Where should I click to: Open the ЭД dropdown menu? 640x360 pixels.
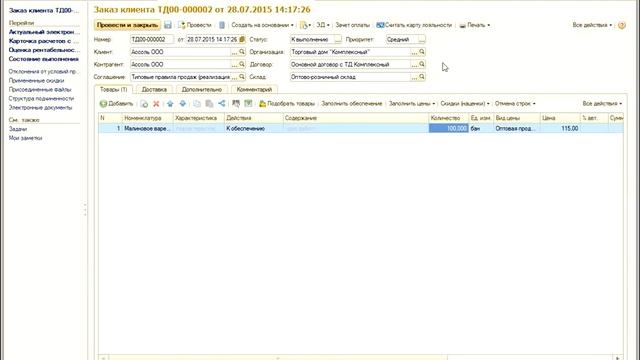pyautogui.click(x=323, y=25)
